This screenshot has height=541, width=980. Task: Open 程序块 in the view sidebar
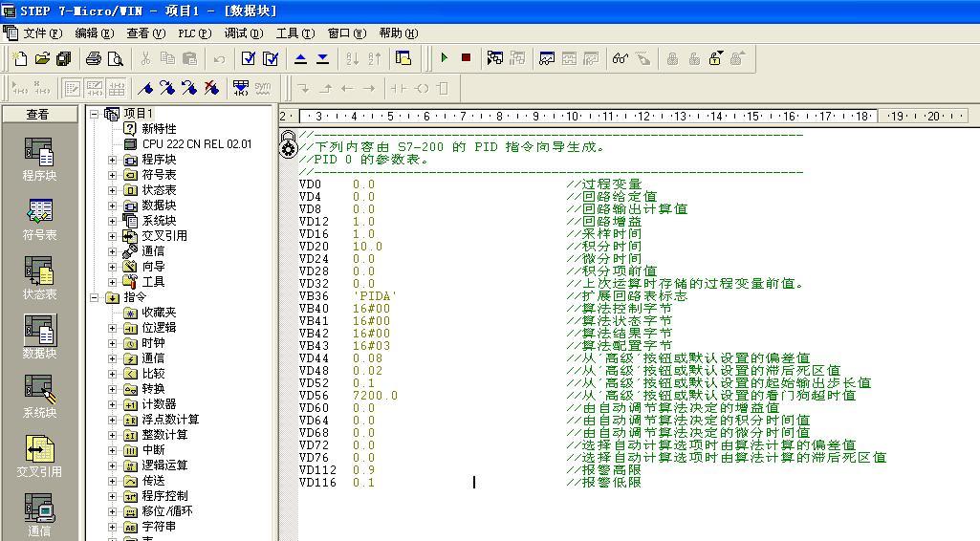point(39,160)
